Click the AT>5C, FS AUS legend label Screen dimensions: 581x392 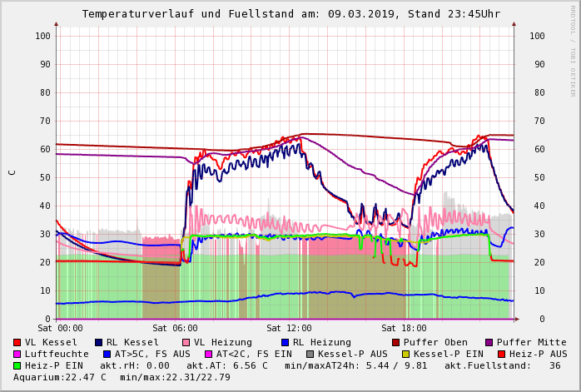pyautogui.click(x=151, y=354)
